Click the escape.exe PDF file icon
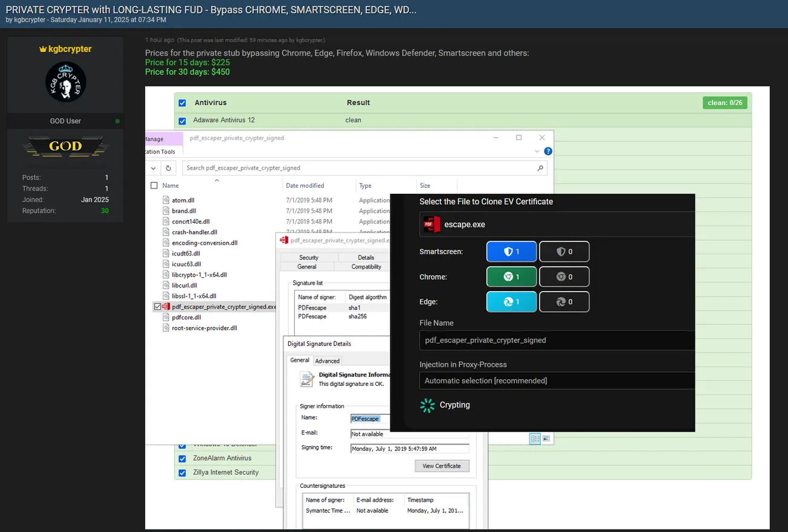Screen dimensions: 788x532 [431, 224]
